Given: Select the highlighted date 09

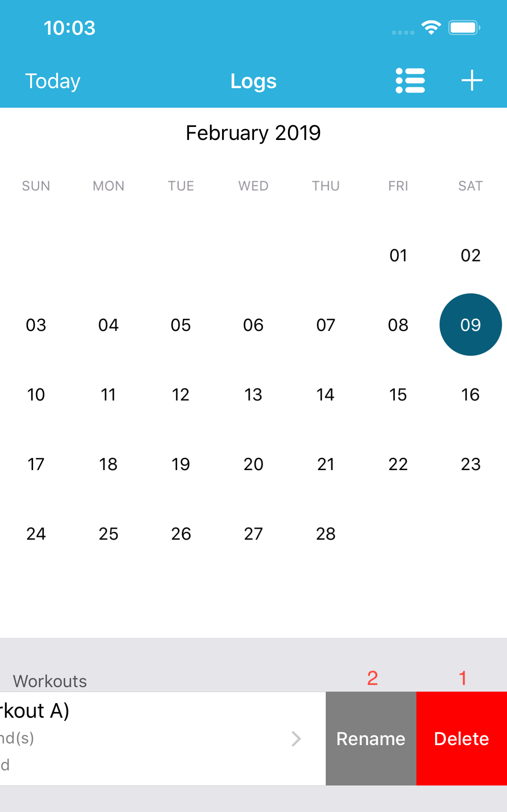Looking at the screenshot, I should click(x=471, y=325).
